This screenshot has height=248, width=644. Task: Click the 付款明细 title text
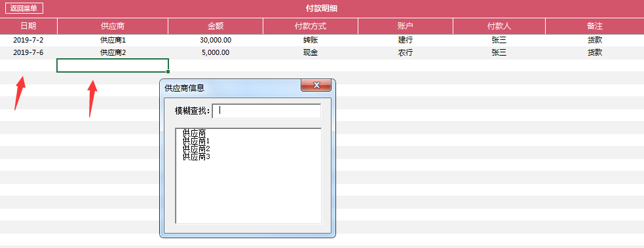[322, 9]
